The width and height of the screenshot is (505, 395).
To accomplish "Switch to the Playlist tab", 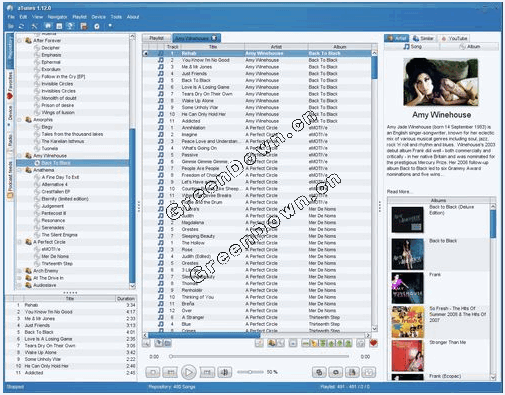I will pos(156,38).
